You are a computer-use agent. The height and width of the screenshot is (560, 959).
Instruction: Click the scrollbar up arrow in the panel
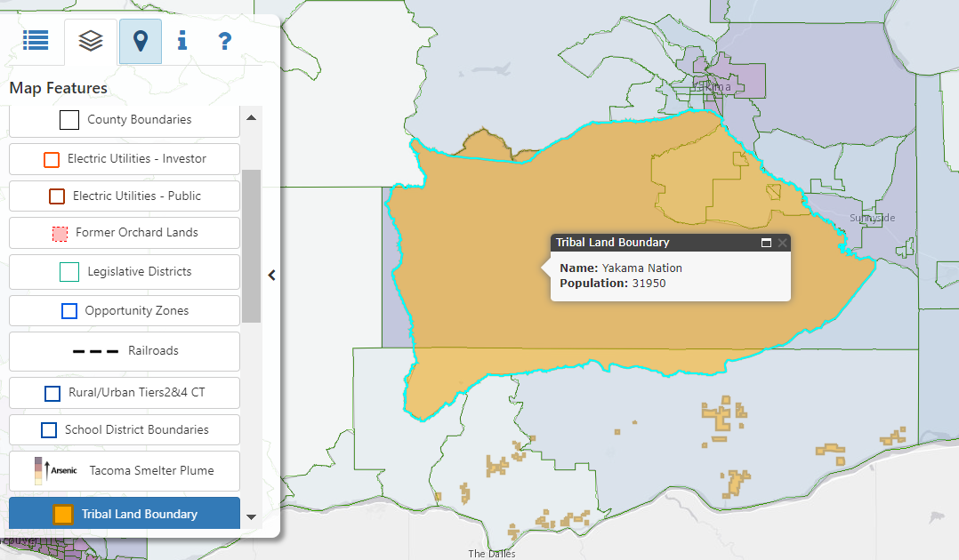pyautogui.click(x=252, y=116)
